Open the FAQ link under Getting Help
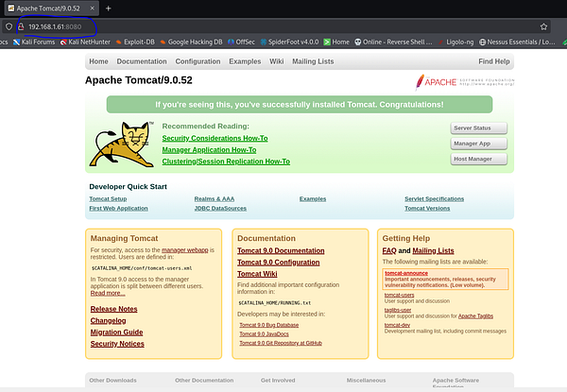This screenshot has height=392, width=567. [x=389, y=250]
